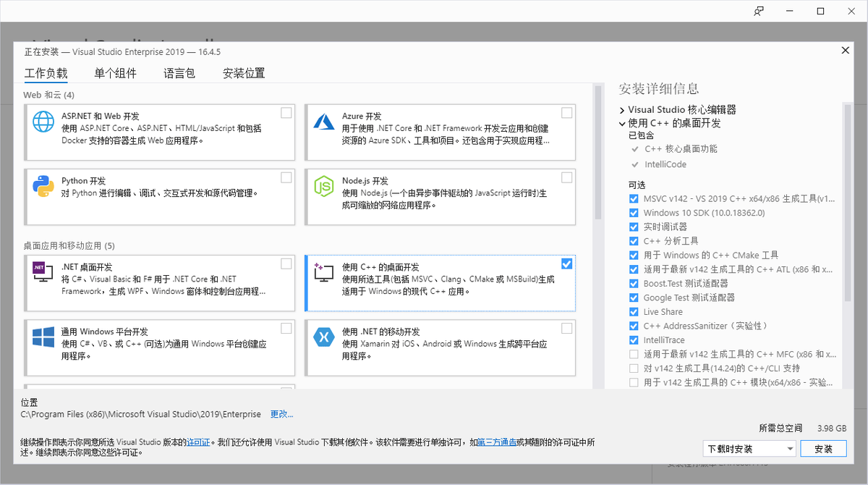Click the feedback icon in title bar
868x485 pixels.
757,11
